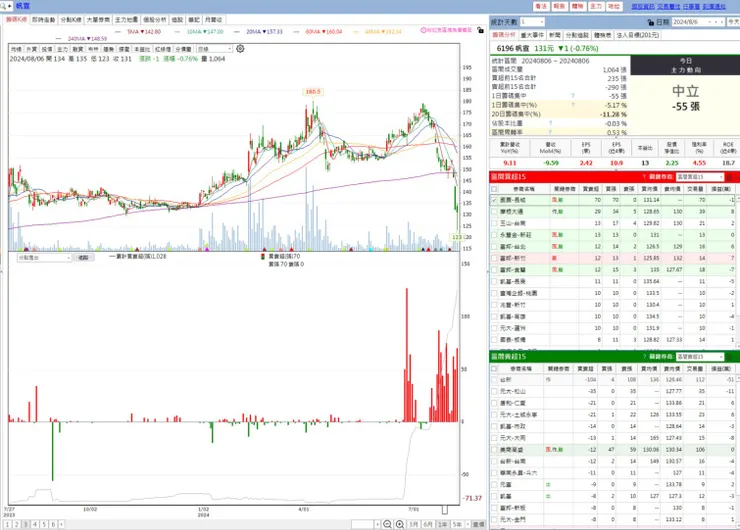Click the search magnifier icon beside 帆宣
740x530 pixels.
click(4, 6)
